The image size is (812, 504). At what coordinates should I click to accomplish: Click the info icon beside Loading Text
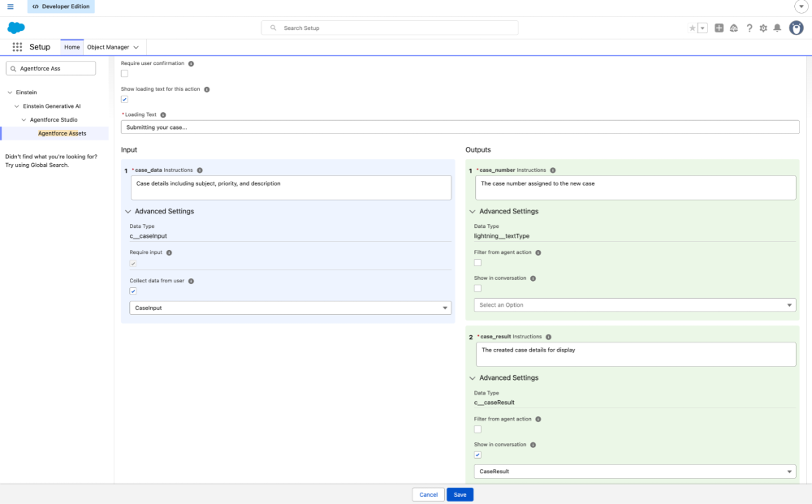(x=163, y=115)
